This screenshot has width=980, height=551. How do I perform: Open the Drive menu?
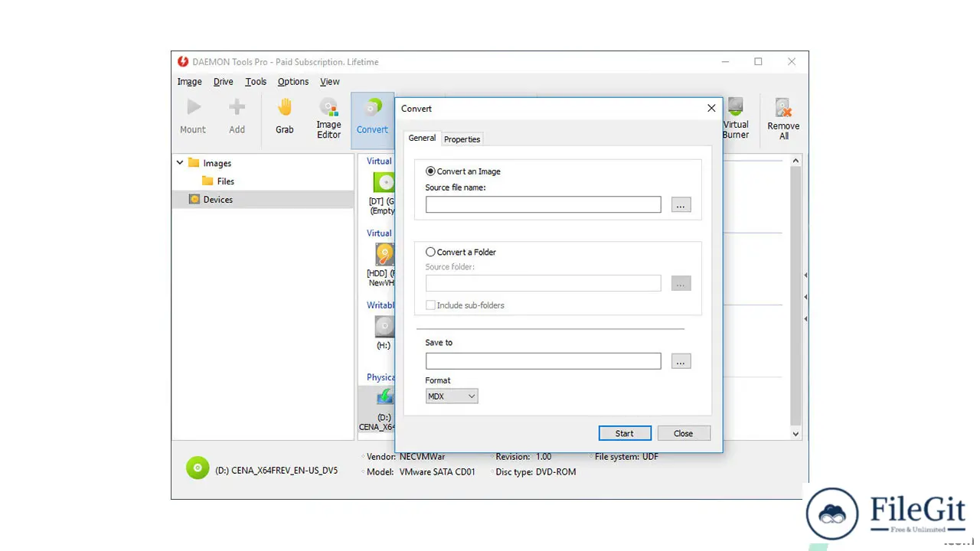[x=223, y=82]
